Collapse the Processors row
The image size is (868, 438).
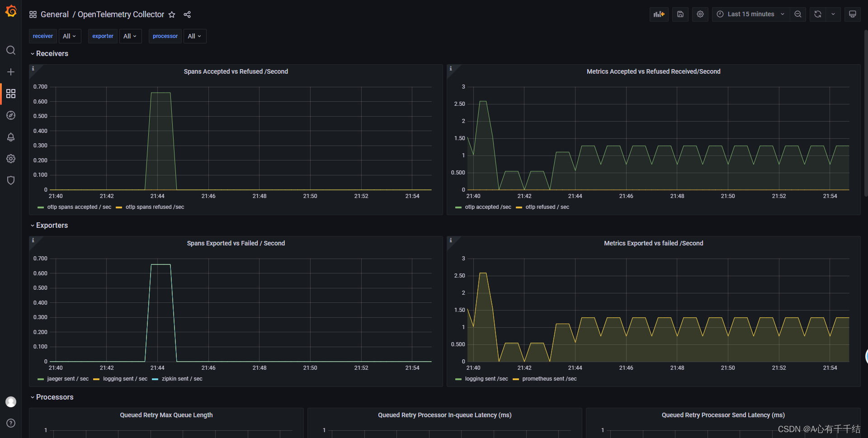tap(52, 397)
